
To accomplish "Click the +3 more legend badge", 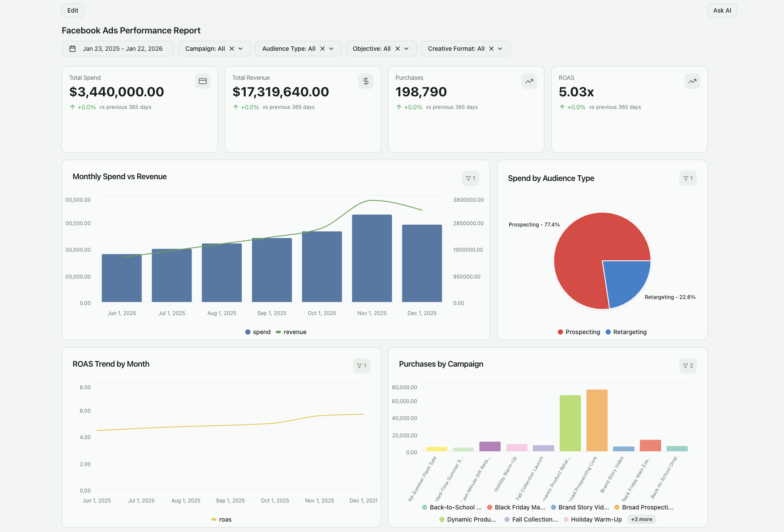I will [641, 519].
